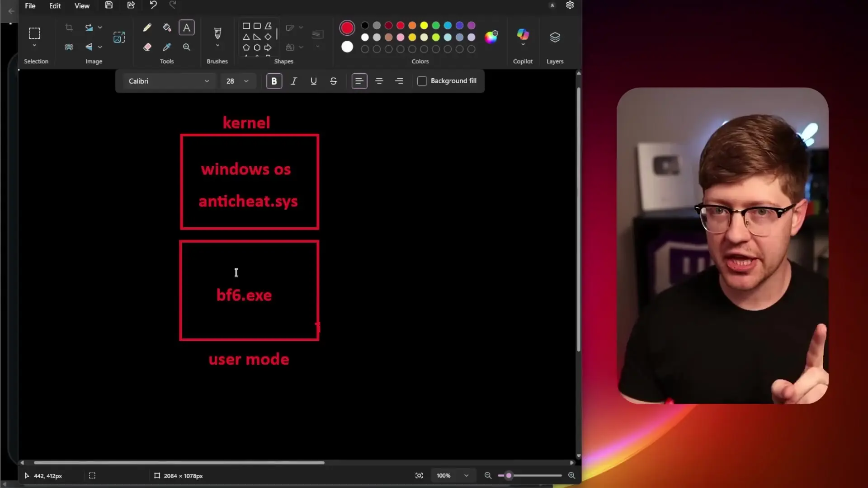Click the Fit to window icon
This screenshot has width=868, height=488.
pyautogui.click(x=419, y=475)
